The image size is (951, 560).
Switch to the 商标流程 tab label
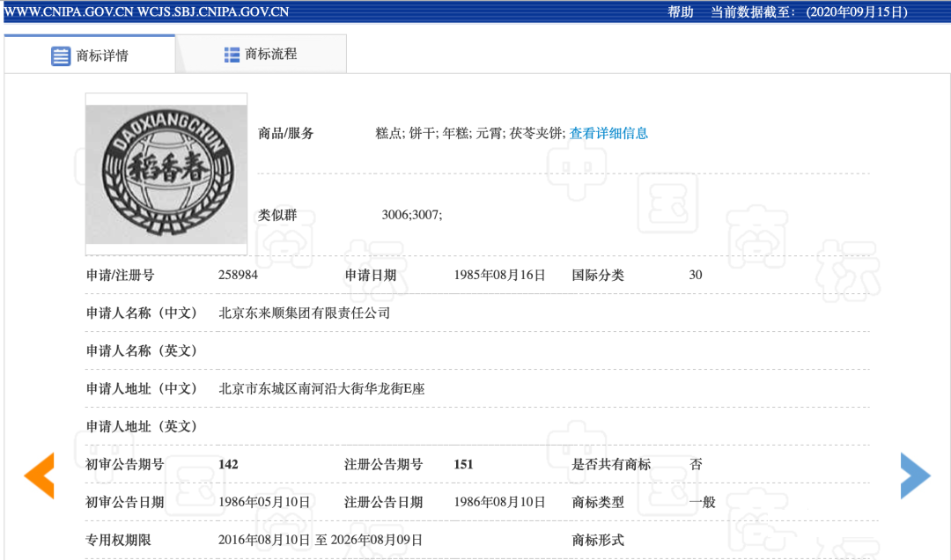271,55
